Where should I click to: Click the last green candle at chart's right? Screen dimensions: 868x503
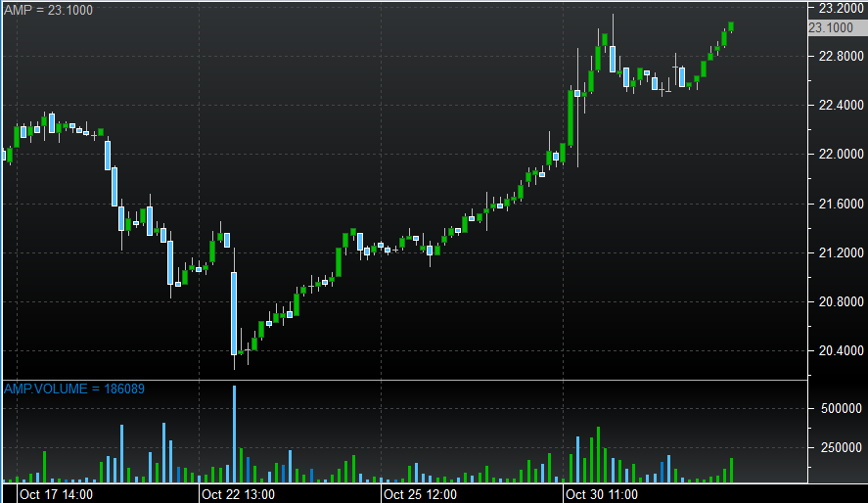pyautogui.click(x=730, y=27)
